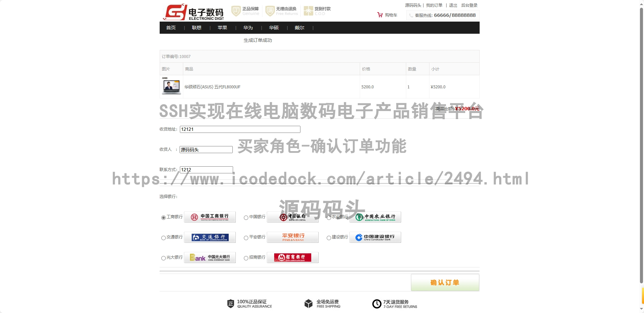Click the 平安银行 bank logo
Screen dimensions: 644x313
click(293, 237)
